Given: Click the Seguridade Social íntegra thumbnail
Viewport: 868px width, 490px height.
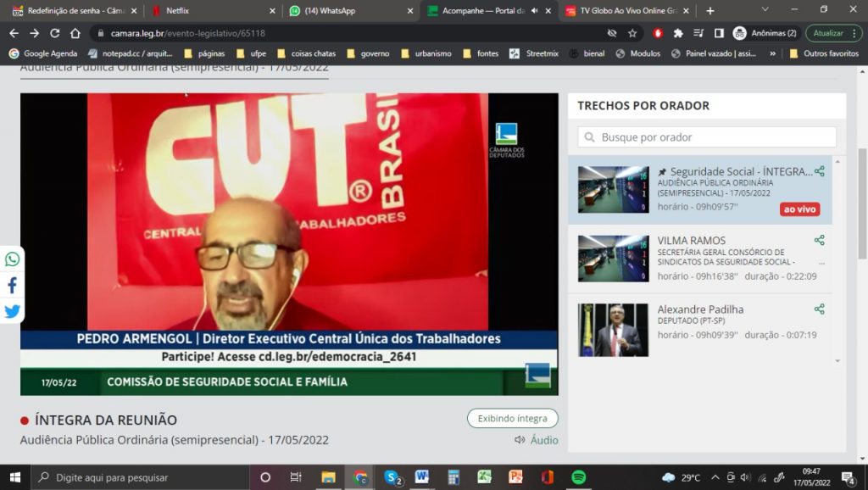Looking at the screenshot, I should click(614, 189).
